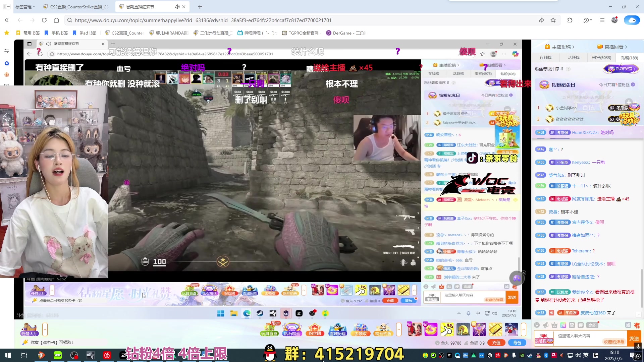Open Windows Start menu
Viewport: 644px width, 362px height.
coord(8,355)
